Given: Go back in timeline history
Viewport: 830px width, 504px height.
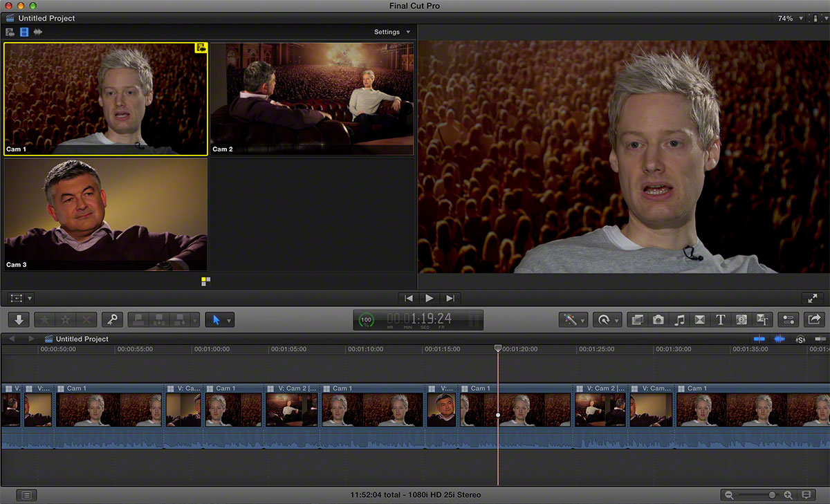Looking at the screenshot, I should [12, 339].
